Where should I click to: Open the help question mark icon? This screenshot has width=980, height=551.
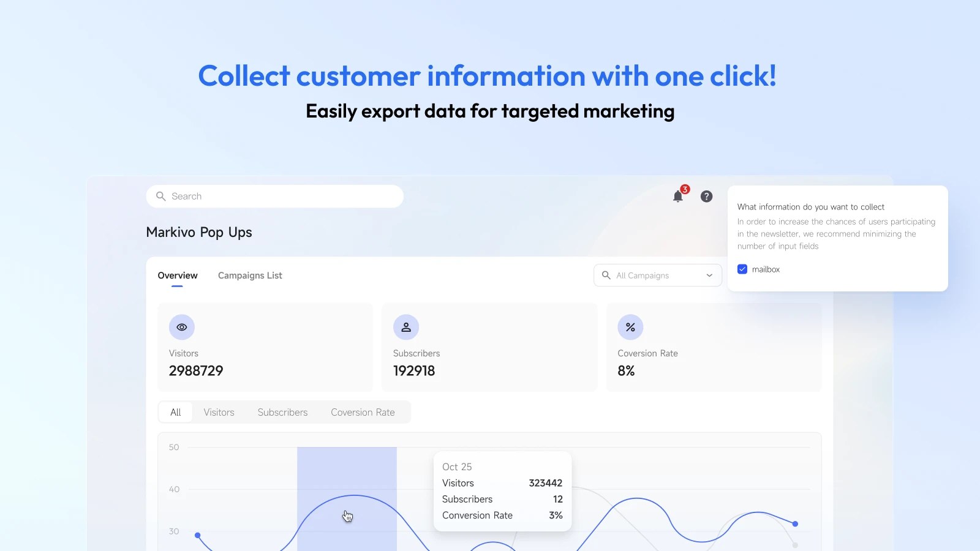click(x=706, y=197)
